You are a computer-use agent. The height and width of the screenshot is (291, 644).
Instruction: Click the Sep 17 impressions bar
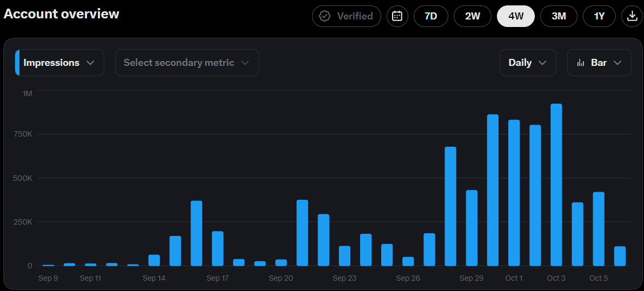click(218, 249)
